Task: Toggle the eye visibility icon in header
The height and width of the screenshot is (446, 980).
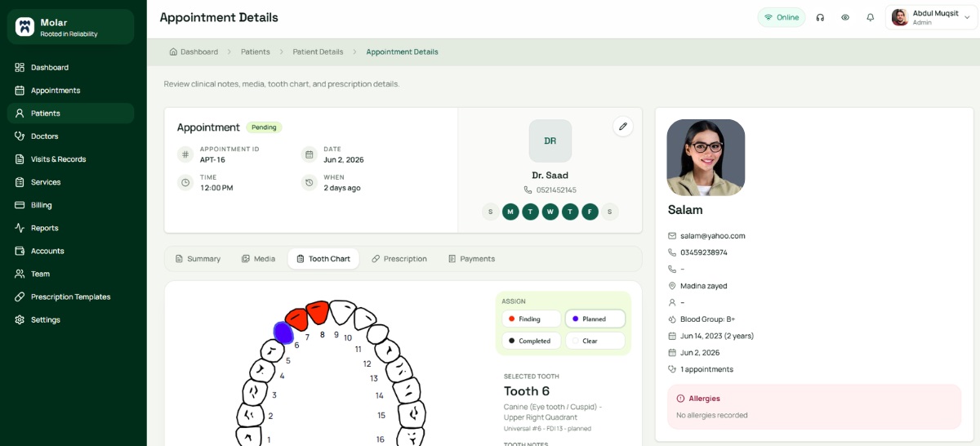Action: pyautogui.click(x=845, y=17)
